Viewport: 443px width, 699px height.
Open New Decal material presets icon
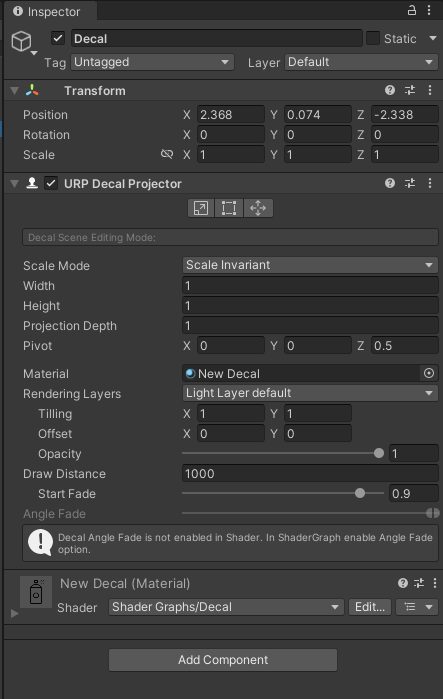pos(419,583)
